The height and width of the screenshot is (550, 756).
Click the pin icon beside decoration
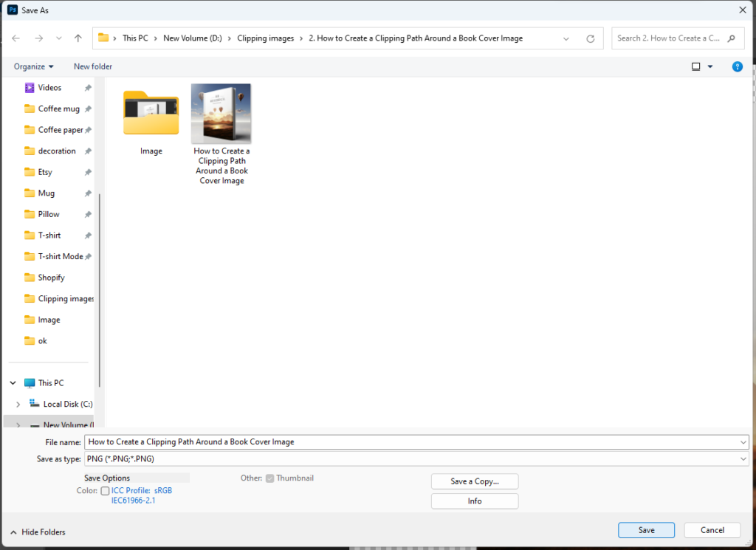pos(88,151)
